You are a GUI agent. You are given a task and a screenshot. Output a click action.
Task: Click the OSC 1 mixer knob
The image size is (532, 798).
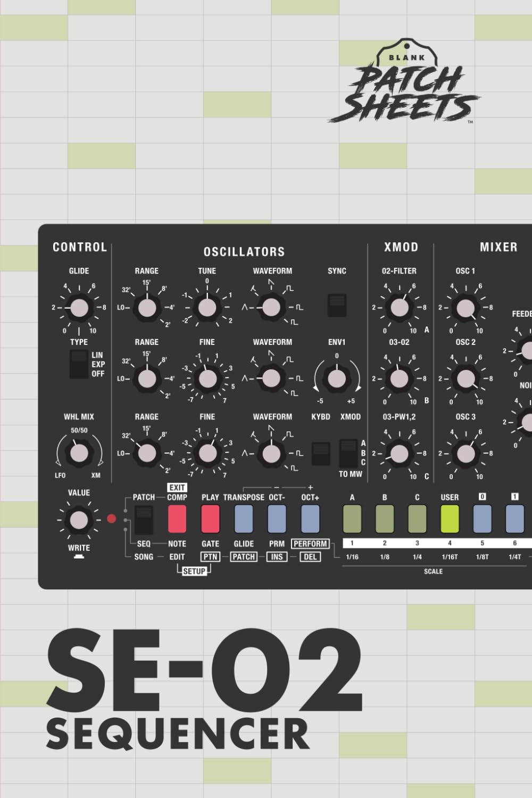tap(465, 308)
